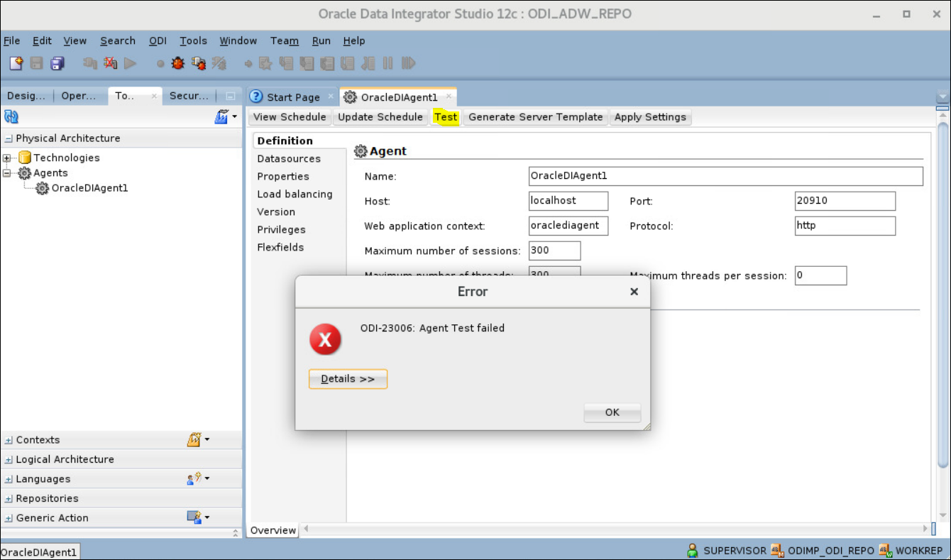The height and width of the screenshot is (560, 951).
Task: Collapse the Physical Architecture section
Action: click(x=9, y=138)
